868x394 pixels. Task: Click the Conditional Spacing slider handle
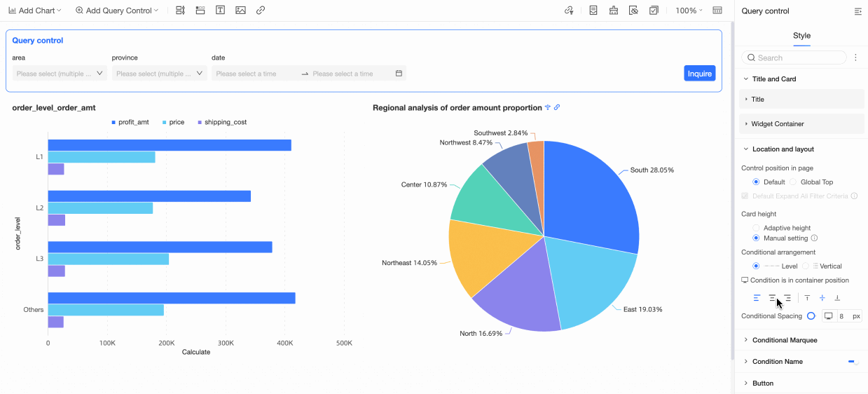[x=811, y=316]
